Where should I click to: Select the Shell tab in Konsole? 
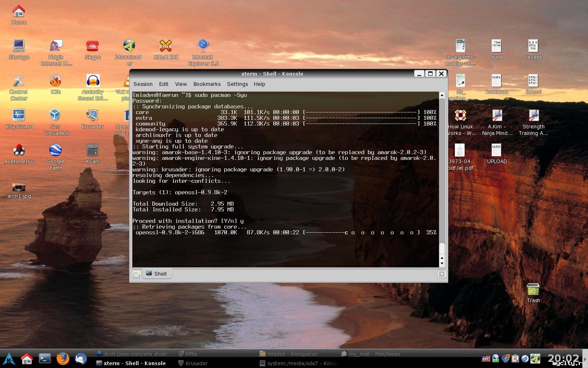(157, 274)
